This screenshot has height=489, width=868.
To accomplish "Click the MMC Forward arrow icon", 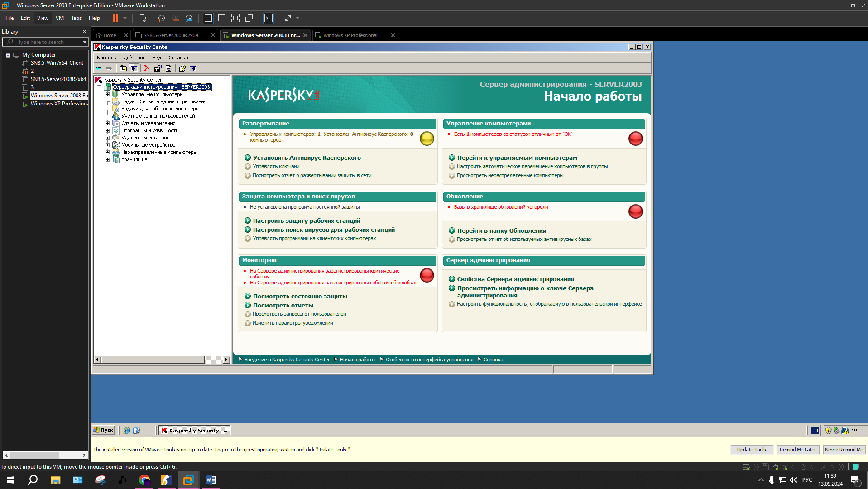I will click(109, 68).
